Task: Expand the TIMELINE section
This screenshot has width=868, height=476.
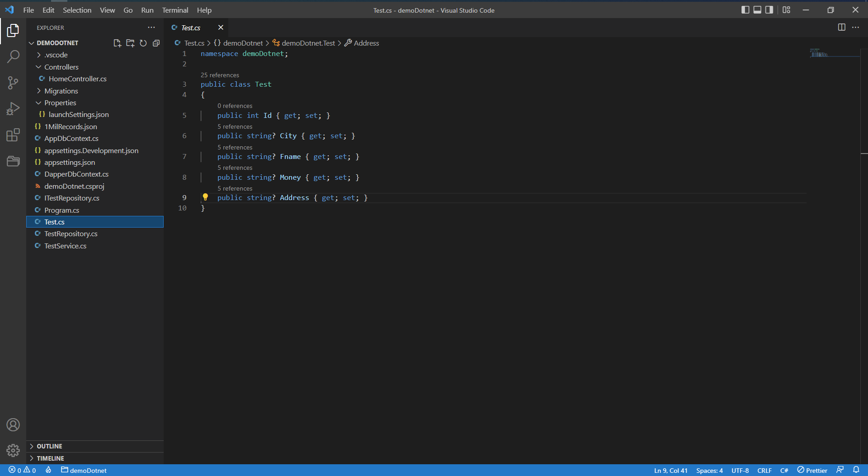Action: pyautogui.click(x=95, y=458)
